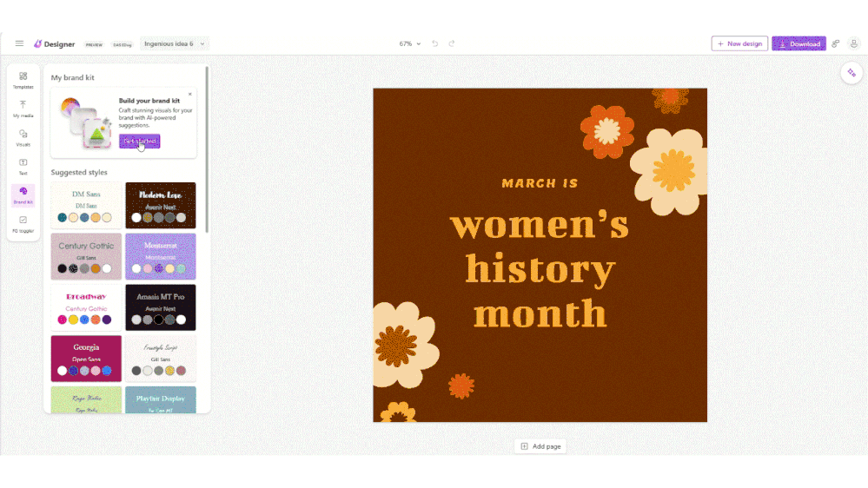The image size is (868, 488).
Task: Select the 'history' heading on canvas
Action: 540,269
